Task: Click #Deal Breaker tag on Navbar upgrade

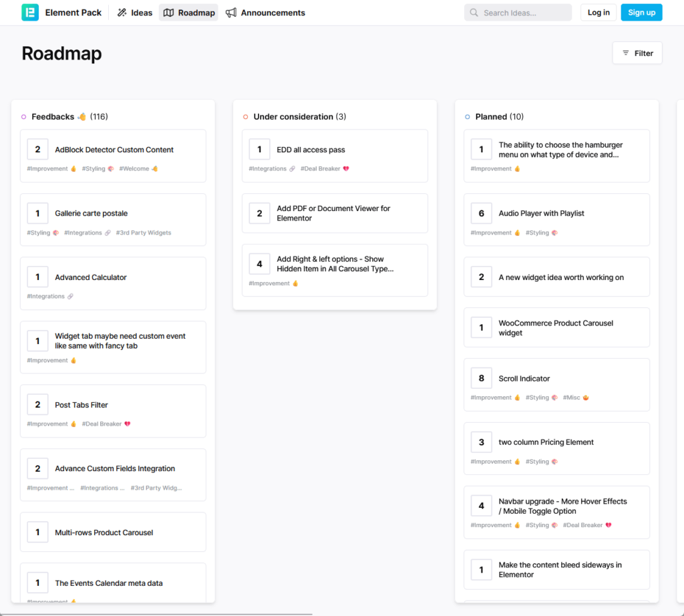Action: (587, 525)
